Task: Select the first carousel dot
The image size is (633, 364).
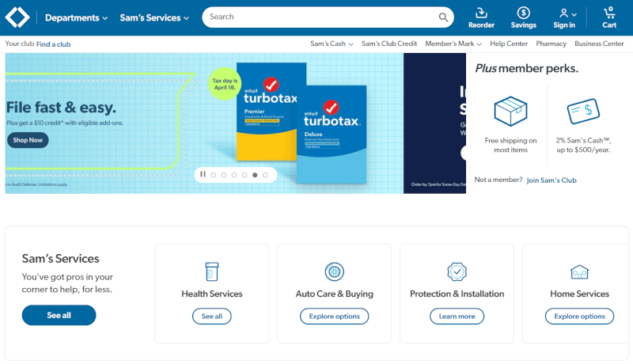Action: pos(213,175)
